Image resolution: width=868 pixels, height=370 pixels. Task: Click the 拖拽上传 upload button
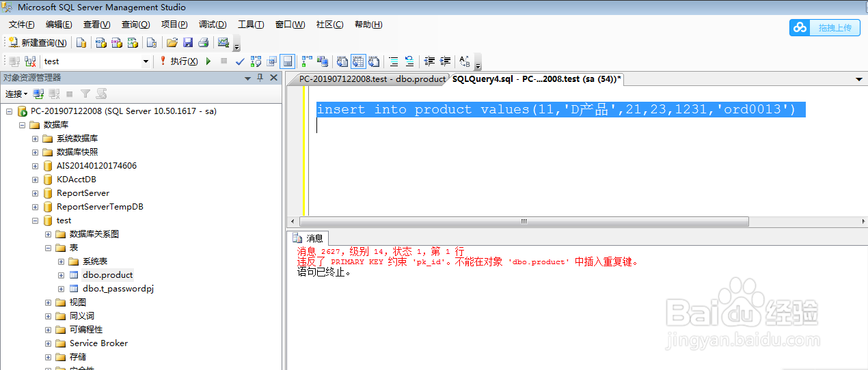point(825,27)
